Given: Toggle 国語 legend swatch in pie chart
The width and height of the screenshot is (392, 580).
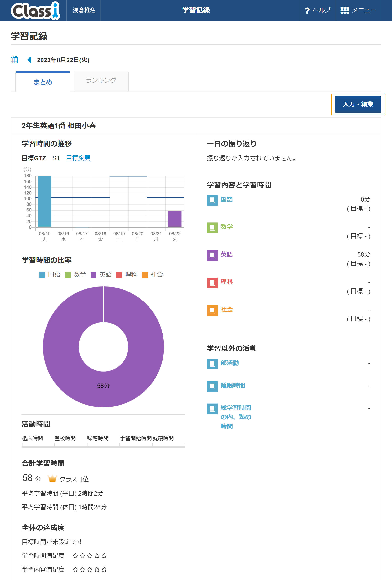Looking at the screenshot, I should pyautogui.click(x=42, y=275).
